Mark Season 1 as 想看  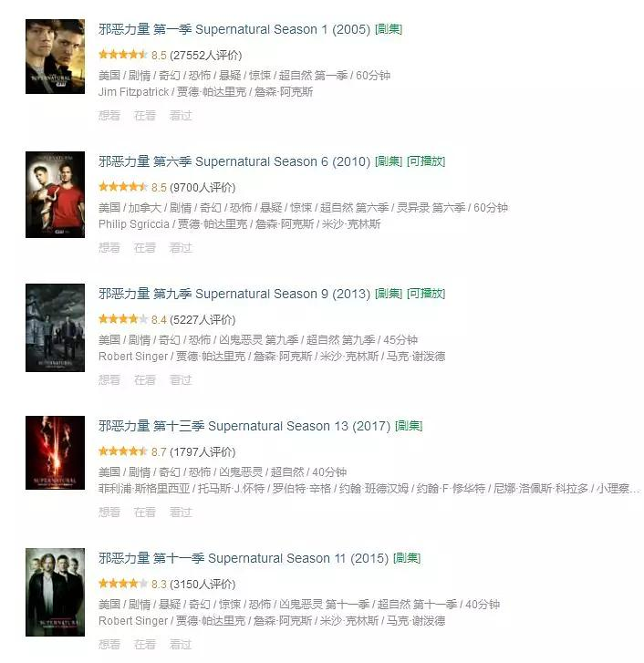point(109,116)
